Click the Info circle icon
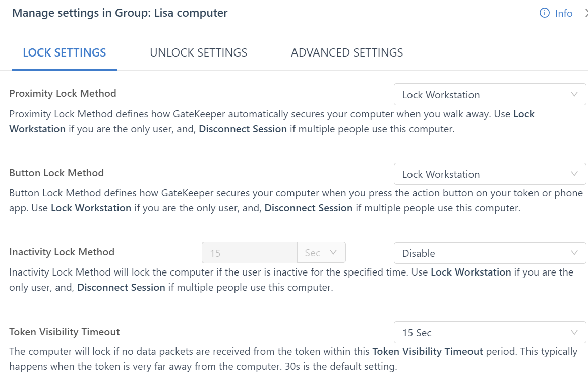The width and height of the screenshot is (588, 382). tap(545, 13)
